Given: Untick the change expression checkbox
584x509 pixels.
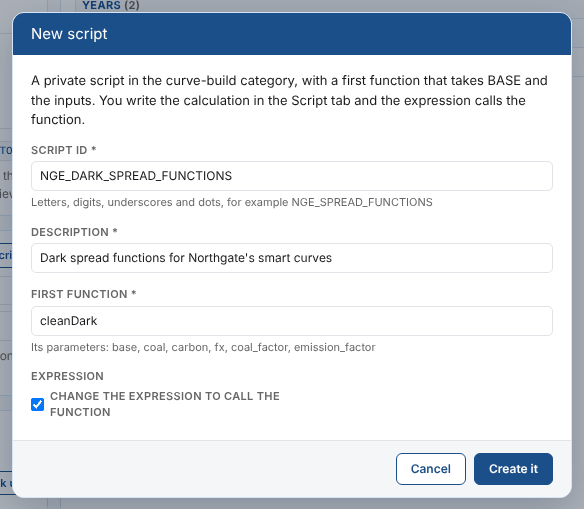Looking at the screenshot, I should click(37, 404).
